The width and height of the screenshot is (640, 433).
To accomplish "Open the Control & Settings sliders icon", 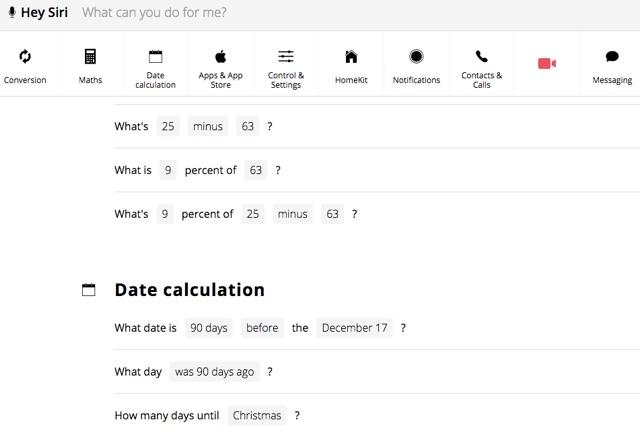I will coord(286,57).
